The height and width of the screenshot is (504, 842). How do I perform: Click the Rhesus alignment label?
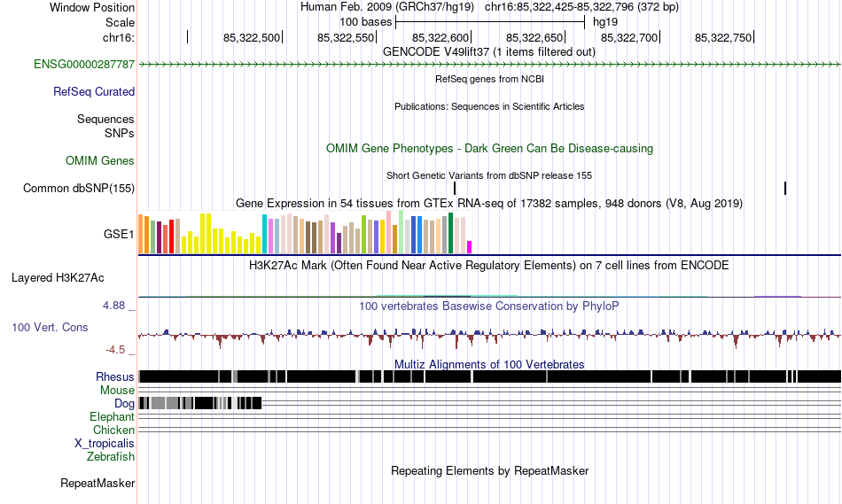coord(115,376)
